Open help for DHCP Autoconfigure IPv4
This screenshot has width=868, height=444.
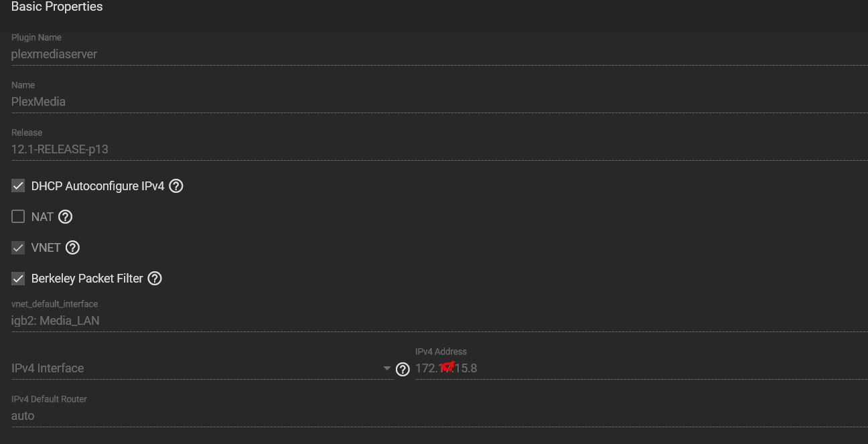tap(176, 186)
